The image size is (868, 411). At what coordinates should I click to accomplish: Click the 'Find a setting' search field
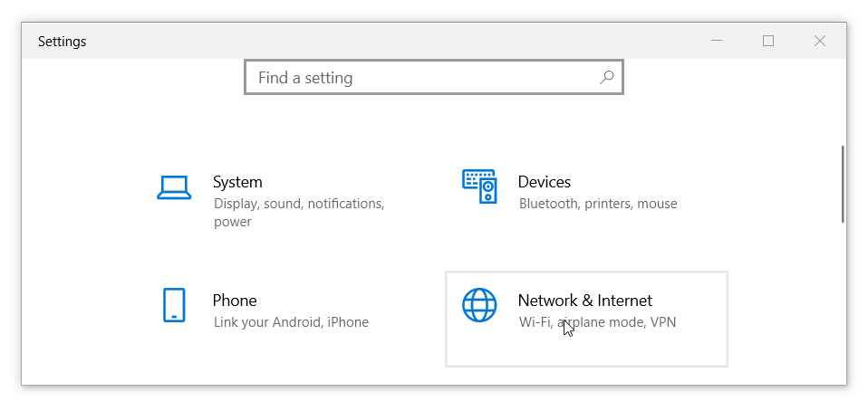click(x=434, y=77)
